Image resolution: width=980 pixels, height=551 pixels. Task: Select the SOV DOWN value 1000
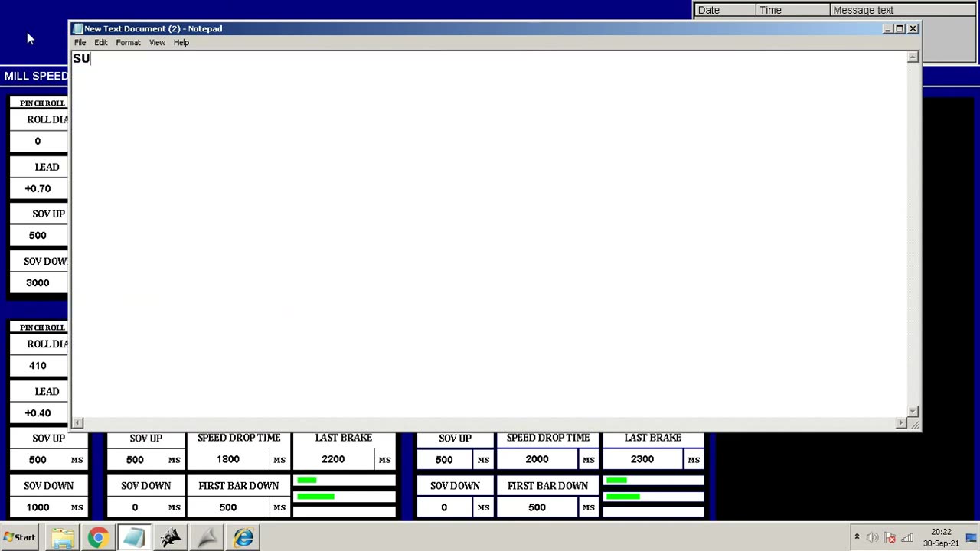coord(38,507)
